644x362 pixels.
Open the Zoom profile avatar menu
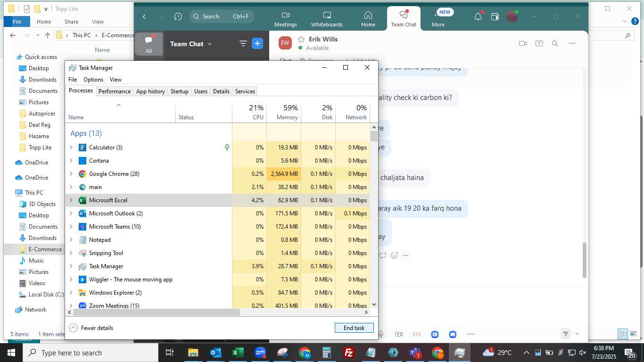point(512,16)
